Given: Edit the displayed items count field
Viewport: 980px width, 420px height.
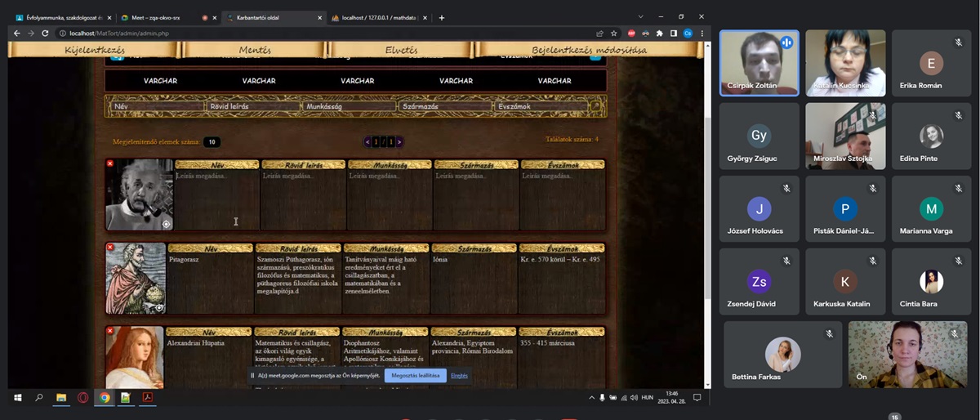Looking at the screenshot, I should [x=212, y=142].
